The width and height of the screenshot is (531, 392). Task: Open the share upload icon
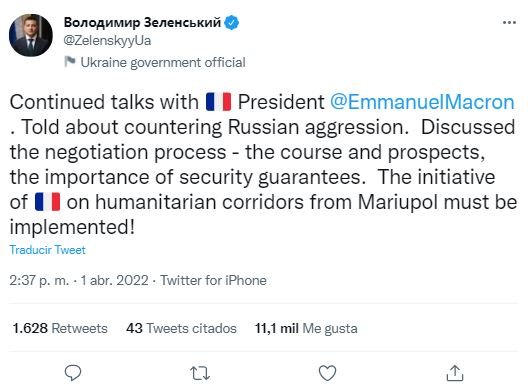tap(454, 373)
